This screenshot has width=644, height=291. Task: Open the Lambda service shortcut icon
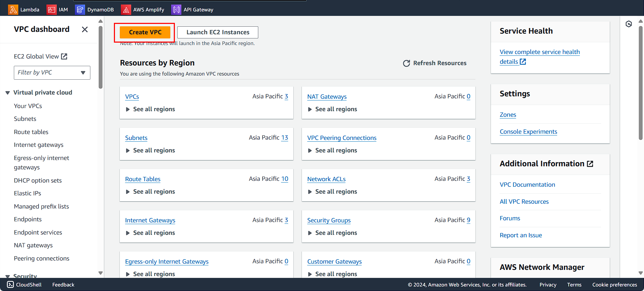pyautogui.click(x=13, y=10)
